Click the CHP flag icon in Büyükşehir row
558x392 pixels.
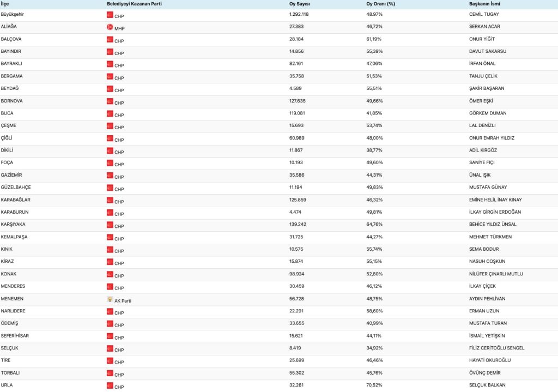[x=110, y=15]
